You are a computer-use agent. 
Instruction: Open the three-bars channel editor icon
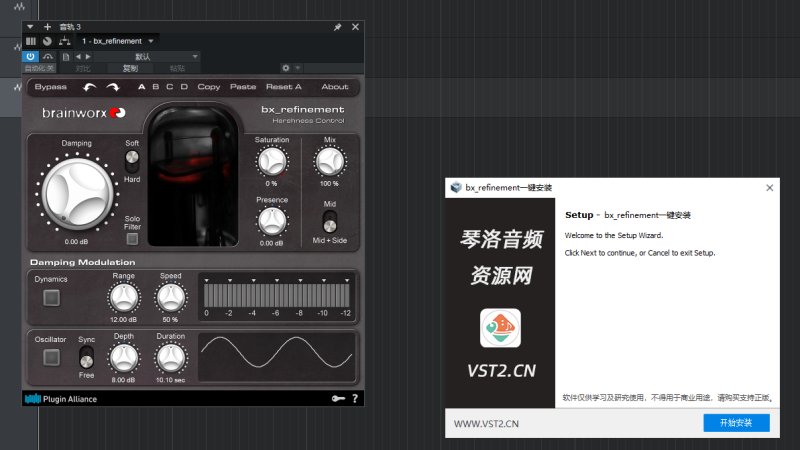point(31,41)
